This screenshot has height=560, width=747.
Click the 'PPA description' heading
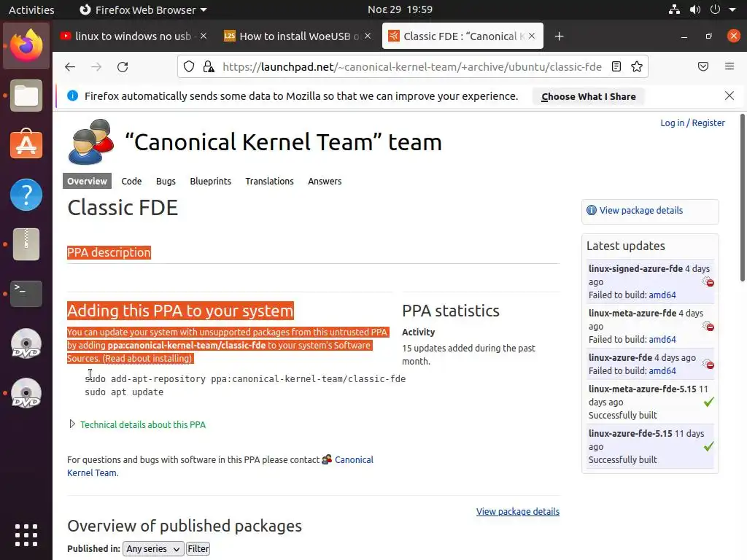pyautogui.click(x=109, y=252)
